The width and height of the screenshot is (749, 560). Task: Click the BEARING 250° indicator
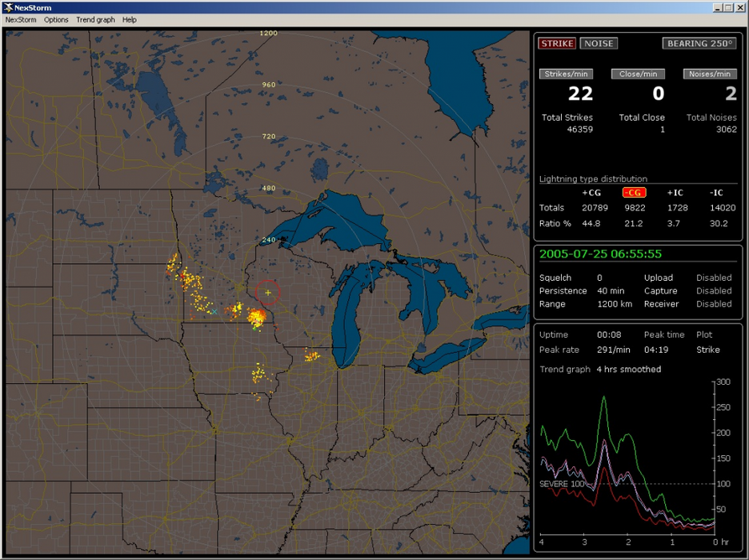(x=699, y=43)
